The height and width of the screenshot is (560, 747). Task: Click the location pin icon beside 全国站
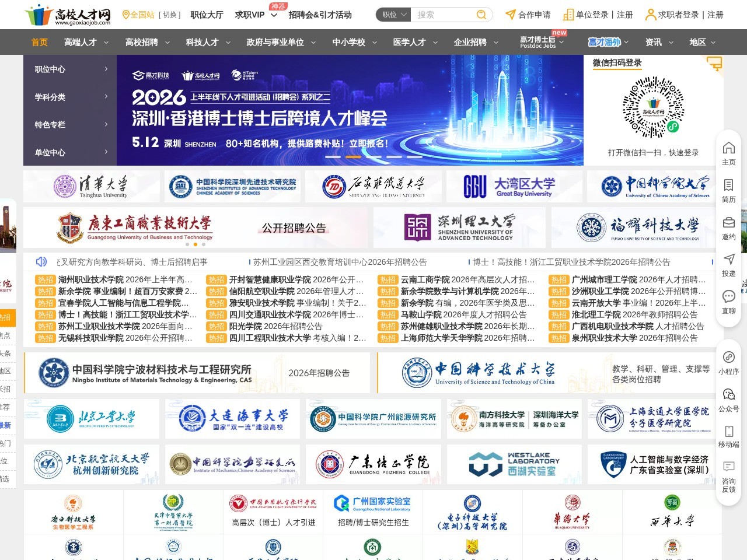125,15
